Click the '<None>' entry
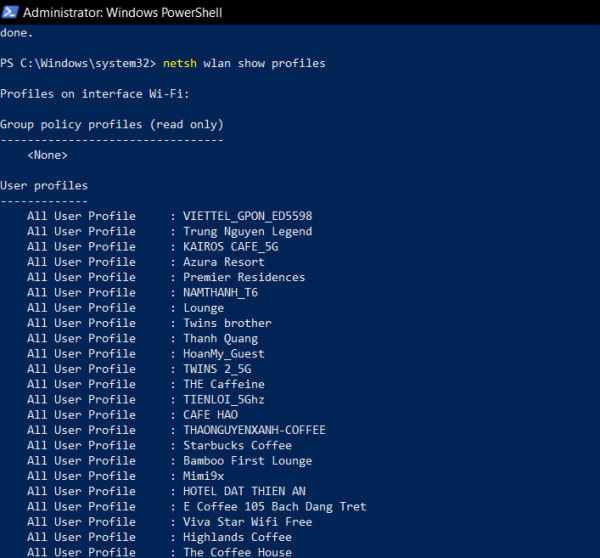The height and width of the screenshot is (558, 600). click(x=47, y=155)
